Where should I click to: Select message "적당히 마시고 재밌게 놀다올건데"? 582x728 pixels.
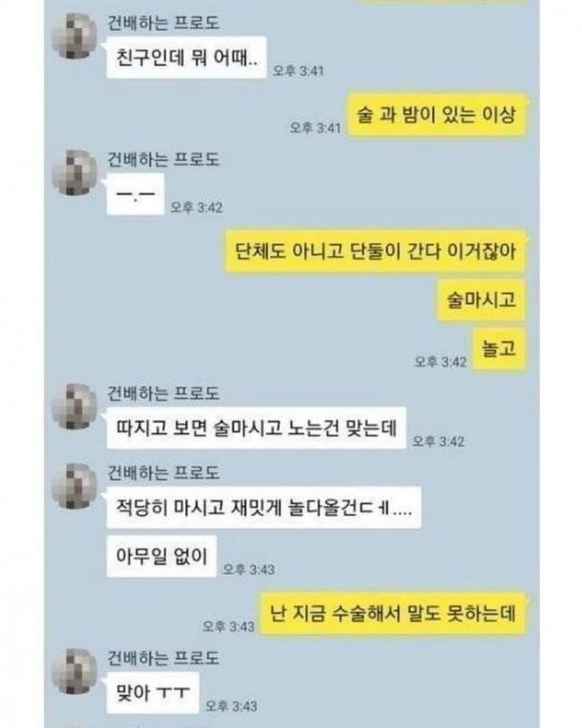click(x=264, y=508)
